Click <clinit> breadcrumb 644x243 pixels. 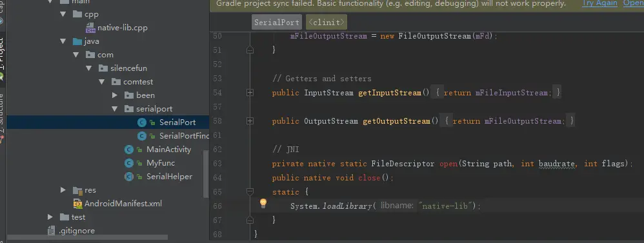(x=327, y=23)
